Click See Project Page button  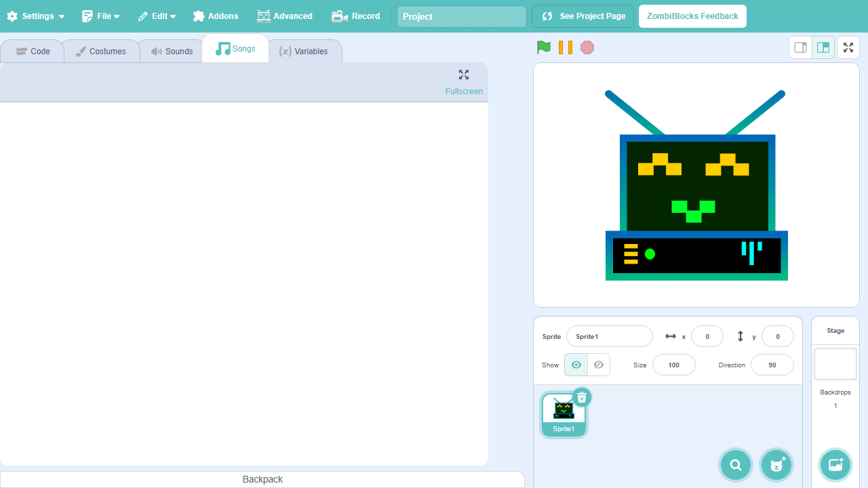click(583, 16)
